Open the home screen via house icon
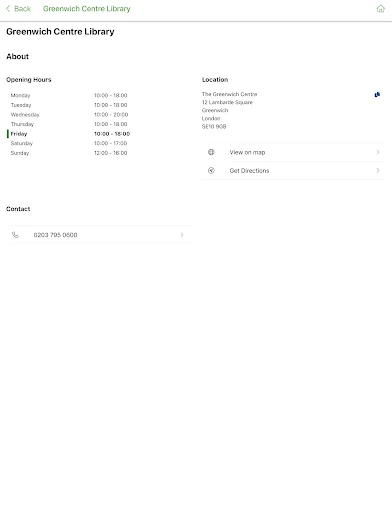Viewport: 392px width, 512px height. pos(380,9)
